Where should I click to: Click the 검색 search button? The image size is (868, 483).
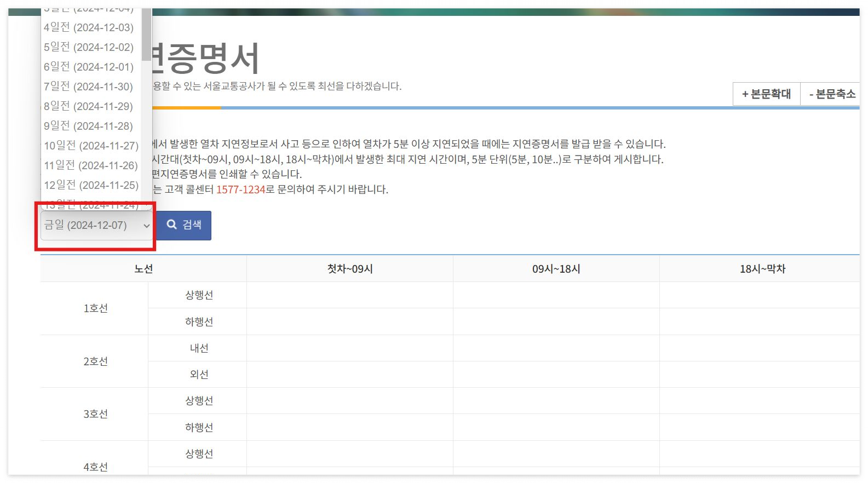(x=184, y=225)
